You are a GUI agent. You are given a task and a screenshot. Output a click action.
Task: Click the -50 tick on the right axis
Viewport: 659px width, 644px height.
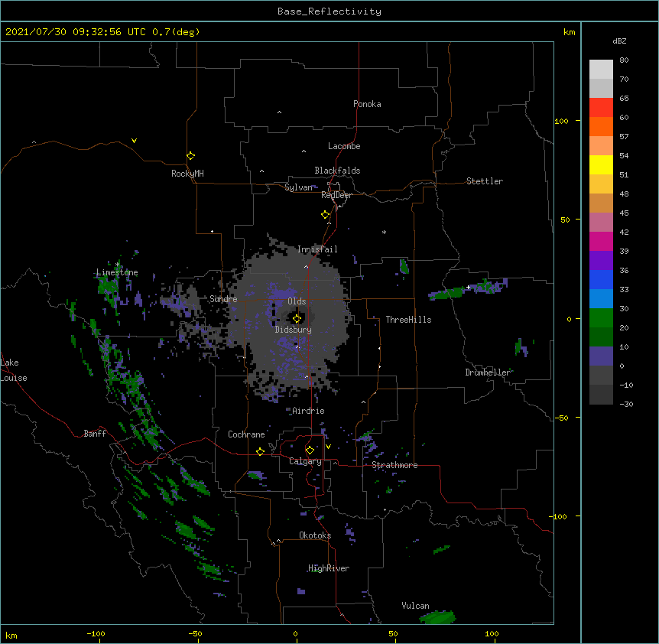pos(561,418)
